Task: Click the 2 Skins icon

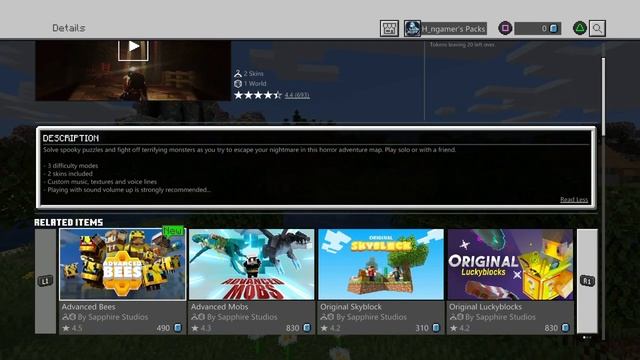Action: (x=238, y=73)
